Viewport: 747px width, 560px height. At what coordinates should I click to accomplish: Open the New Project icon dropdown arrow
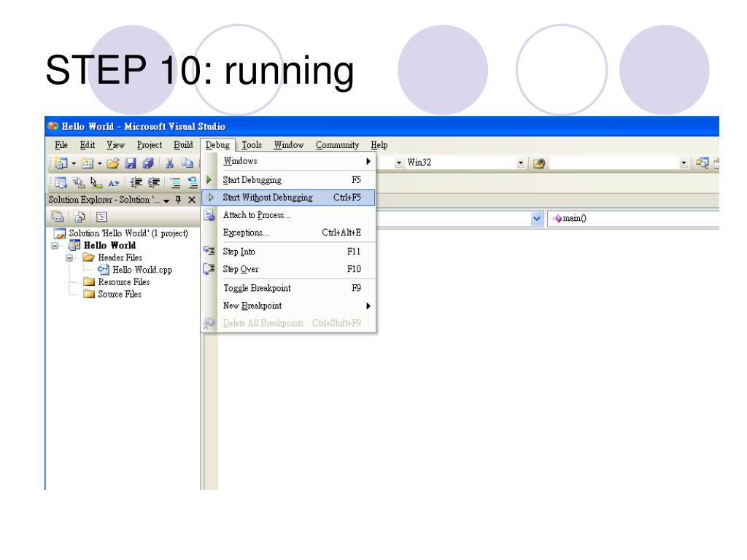(x=74, y=164)
